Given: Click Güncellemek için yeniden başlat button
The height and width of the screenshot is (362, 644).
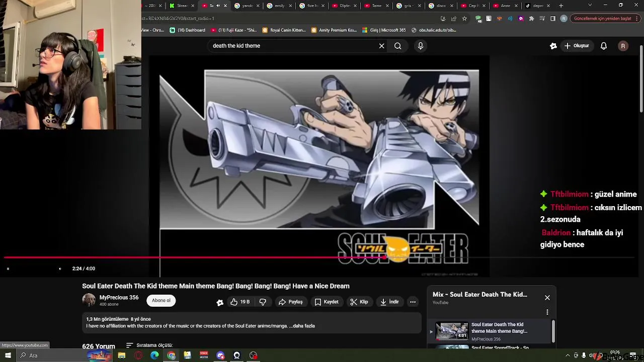Looking at the screenshot, I should click(x=605, y=19).
